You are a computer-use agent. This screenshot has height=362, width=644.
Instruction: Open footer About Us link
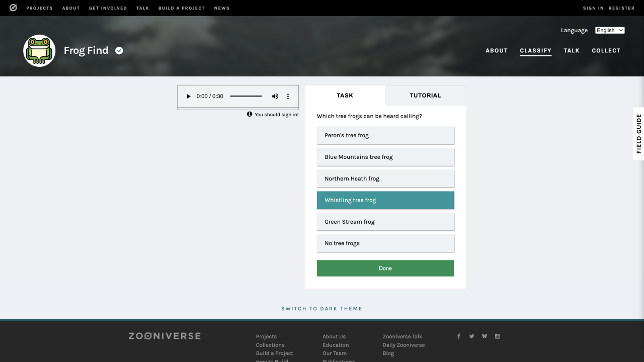[334, 336]
